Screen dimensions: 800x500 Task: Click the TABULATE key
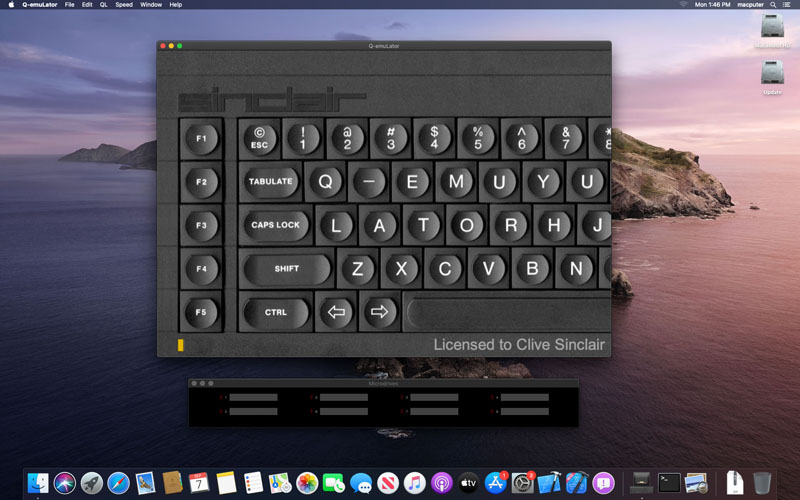point(271,182)
